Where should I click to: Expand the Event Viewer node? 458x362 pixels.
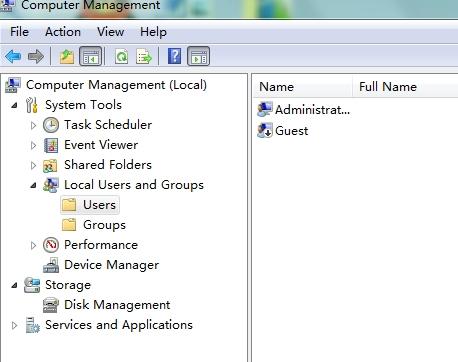click(33, 145)
